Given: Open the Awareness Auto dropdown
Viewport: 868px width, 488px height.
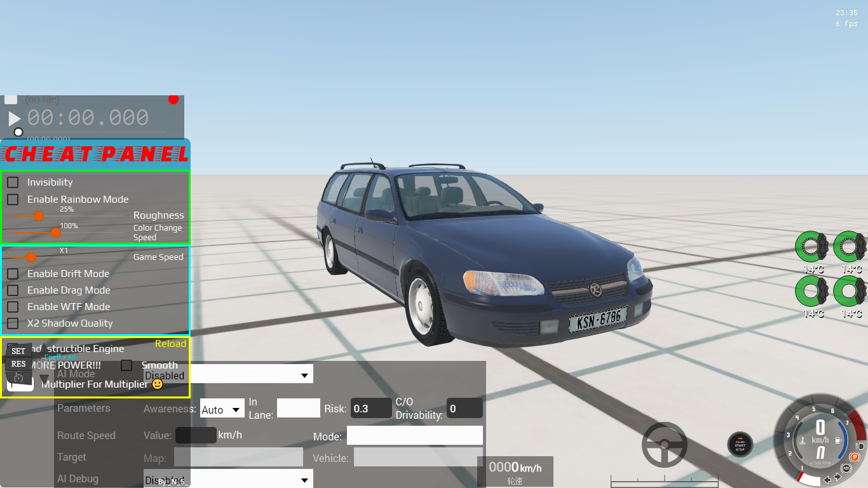Looking at the screenshot, I should [222, 409].
